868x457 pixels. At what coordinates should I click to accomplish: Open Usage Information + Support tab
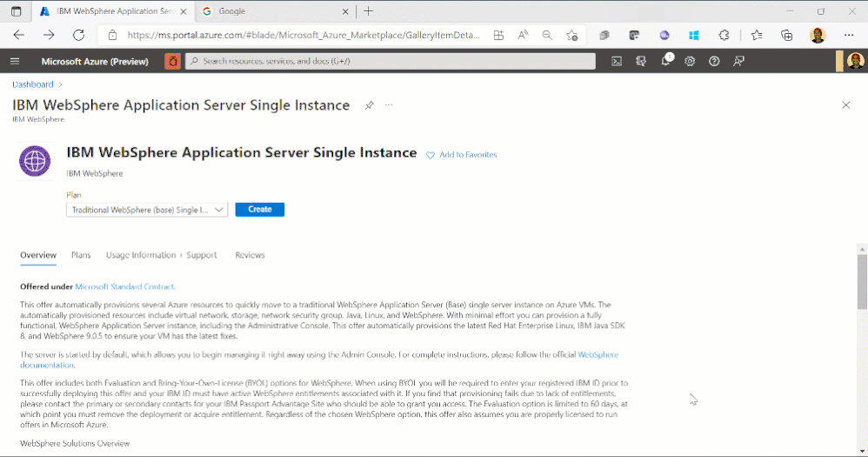tap(161, 255)
